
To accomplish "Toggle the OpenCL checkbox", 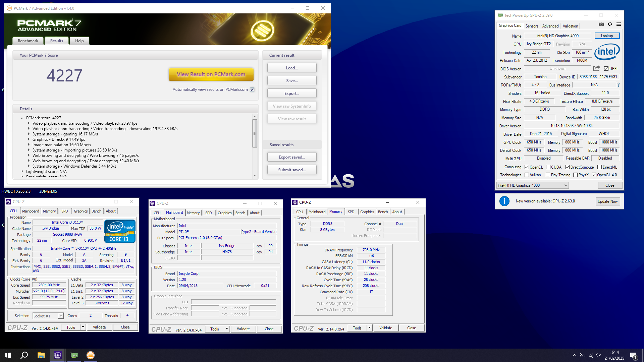I will tap(527, 167).
